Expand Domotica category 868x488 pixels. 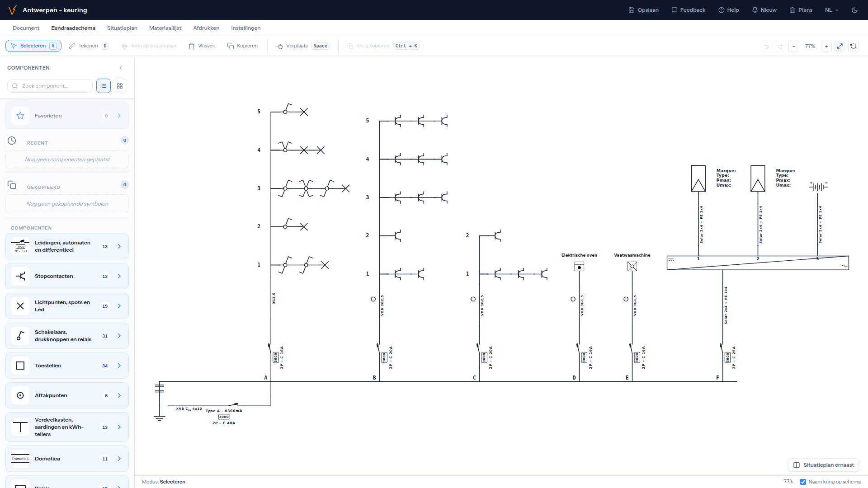click(x=67, y=459)
